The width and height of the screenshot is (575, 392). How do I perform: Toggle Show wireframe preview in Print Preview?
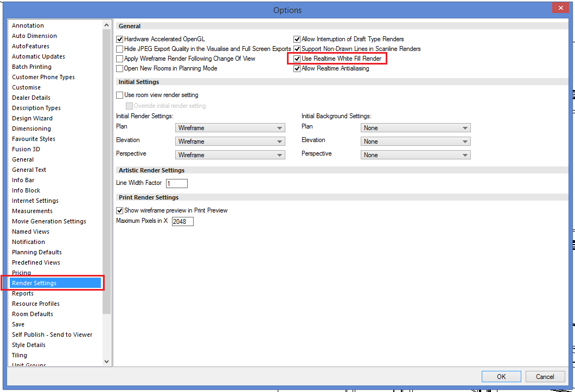pos(120,210)
